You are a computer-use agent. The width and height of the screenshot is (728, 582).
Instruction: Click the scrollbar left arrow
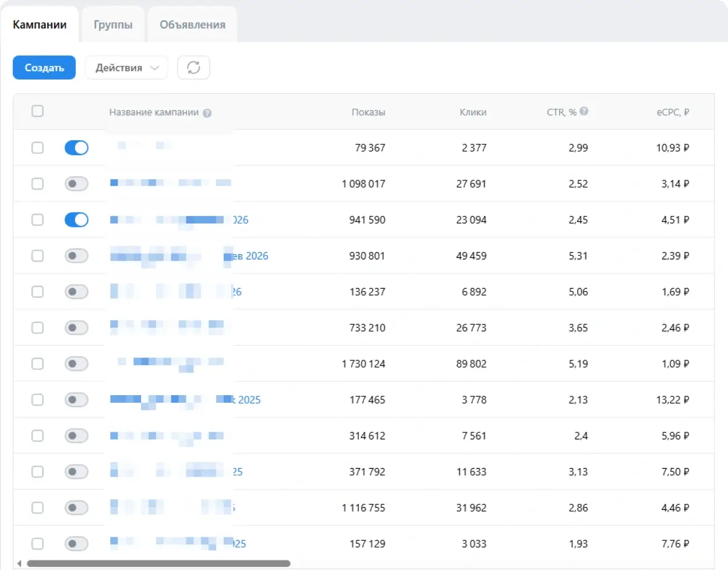click(x=19, y=563)
